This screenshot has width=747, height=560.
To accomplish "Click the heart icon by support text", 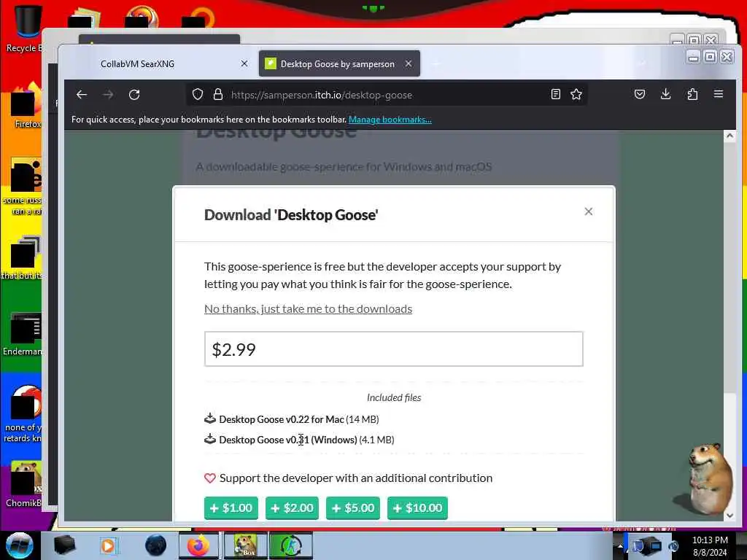I will coord(210,478).
